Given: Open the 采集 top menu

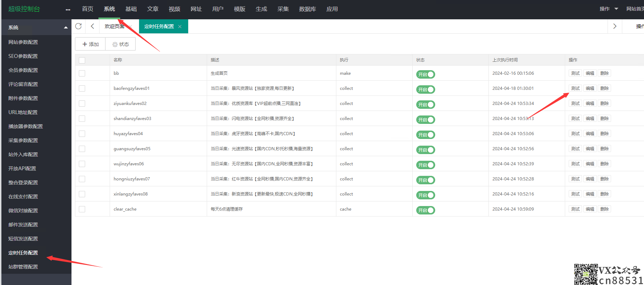Looking at the screenshot, I should [283, 9].
